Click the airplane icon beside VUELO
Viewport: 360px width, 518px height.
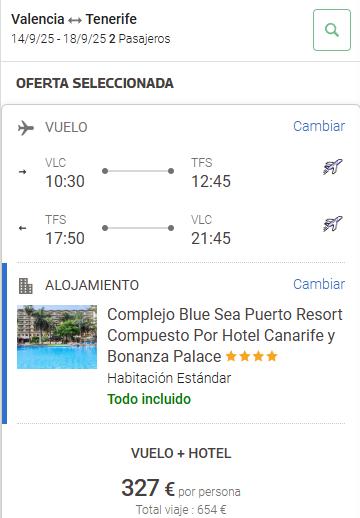pyautogui.click(x=26, y=128)
